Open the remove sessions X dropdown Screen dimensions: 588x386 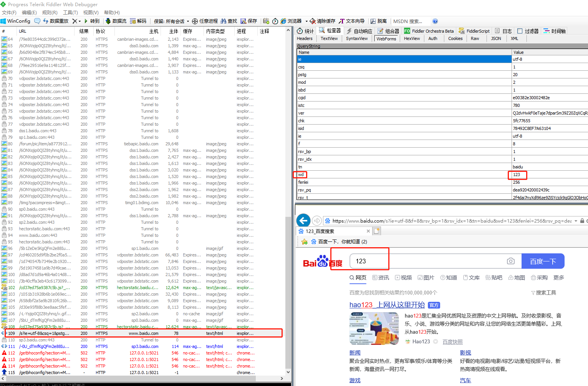[x=76, y=21]
